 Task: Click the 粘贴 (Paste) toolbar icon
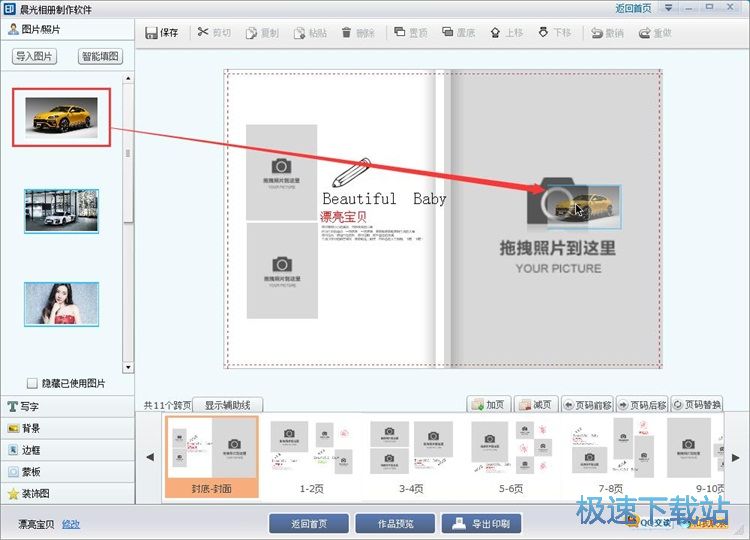coord(300,32)
